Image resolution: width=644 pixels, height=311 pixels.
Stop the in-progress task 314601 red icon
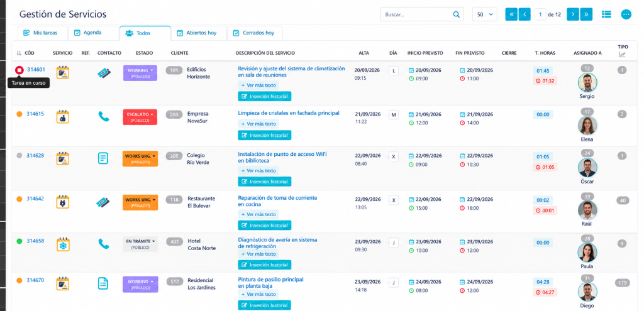(19, 70)
